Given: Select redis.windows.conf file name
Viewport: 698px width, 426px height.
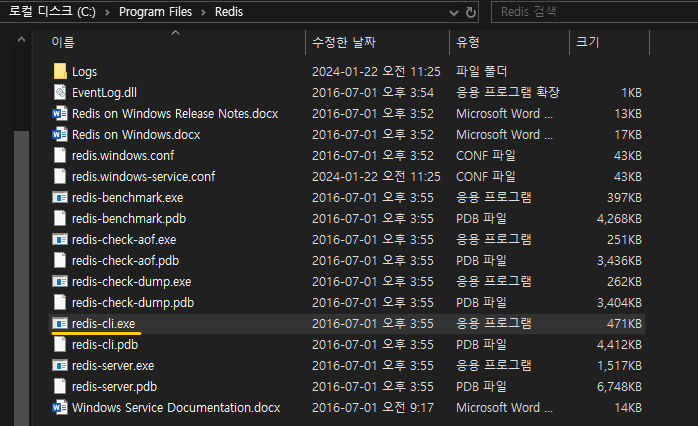Looking at the screenshot, I should [x=123, y=155].
